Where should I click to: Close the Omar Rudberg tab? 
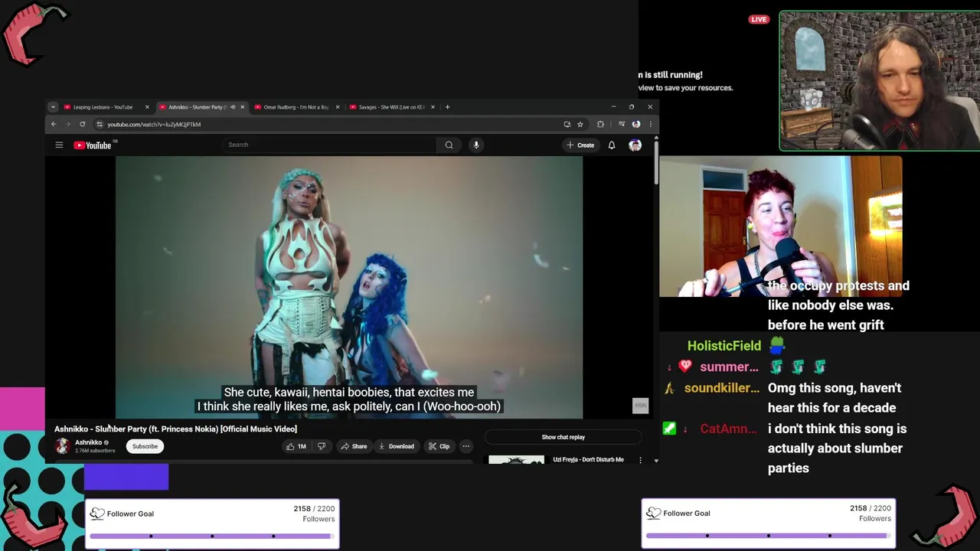click(338, 107)
